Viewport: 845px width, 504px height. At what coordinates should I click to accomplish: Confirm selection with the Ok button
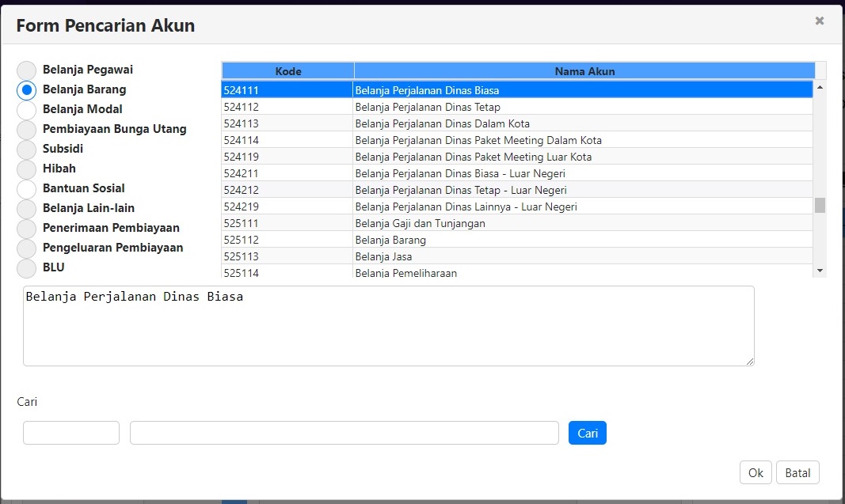[x=756, y=473]
